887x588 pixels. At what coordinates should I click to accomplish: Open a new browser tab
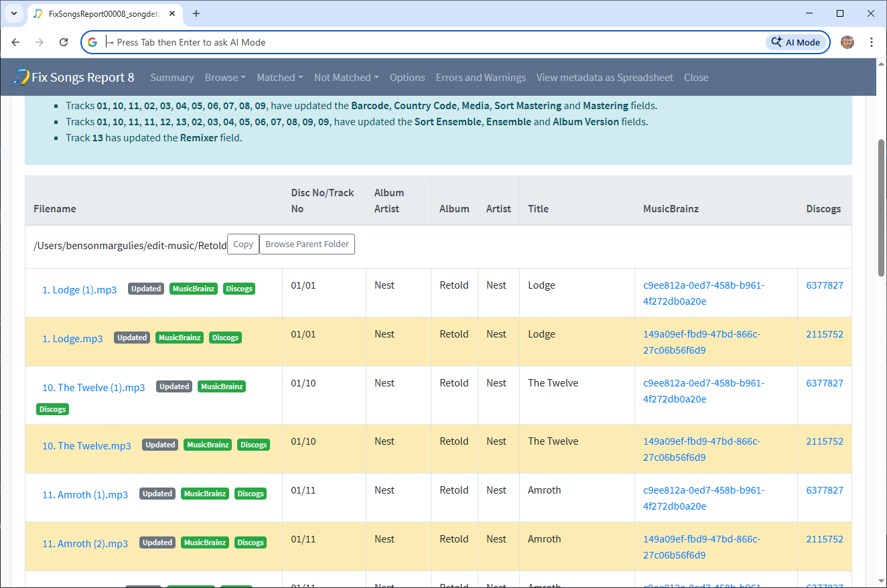tap(196, 13)
